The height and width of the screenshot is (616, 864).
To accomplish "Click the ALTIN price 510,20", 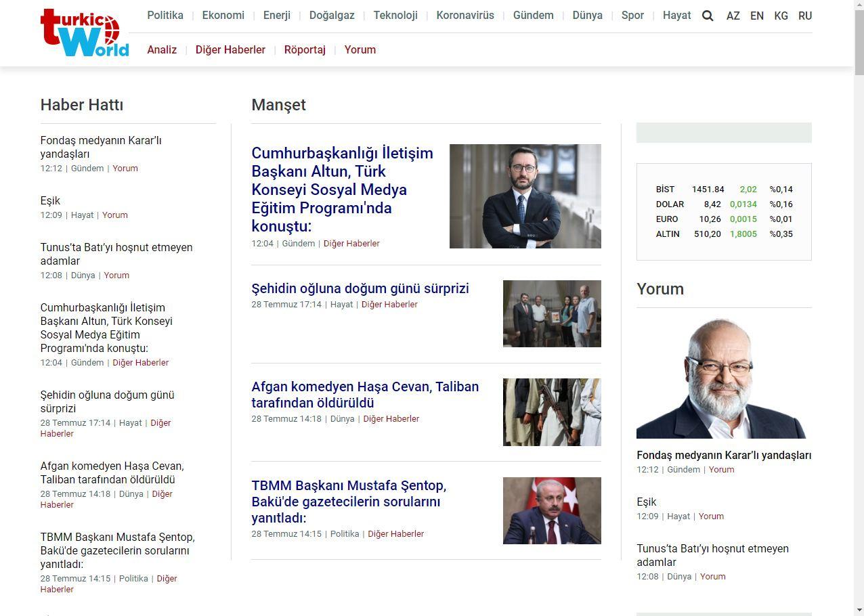I will click(x=708, y=234).
